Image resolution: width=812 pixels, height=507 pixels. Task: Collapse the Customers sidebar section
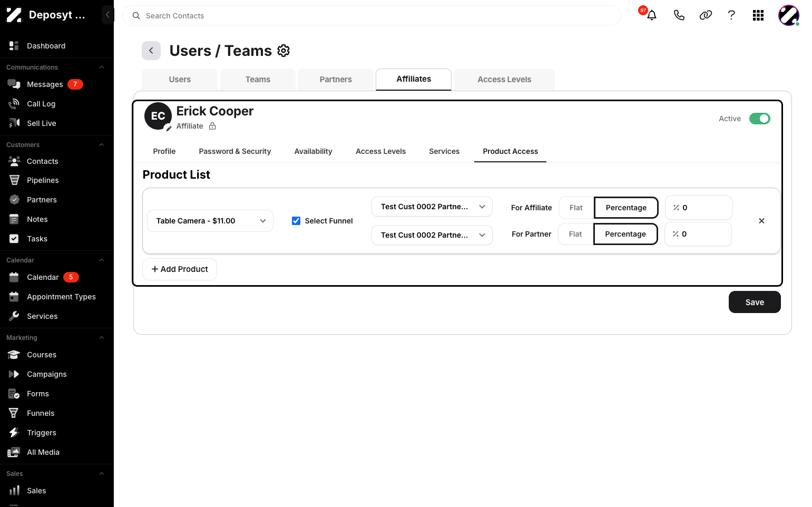pos(102,145)
